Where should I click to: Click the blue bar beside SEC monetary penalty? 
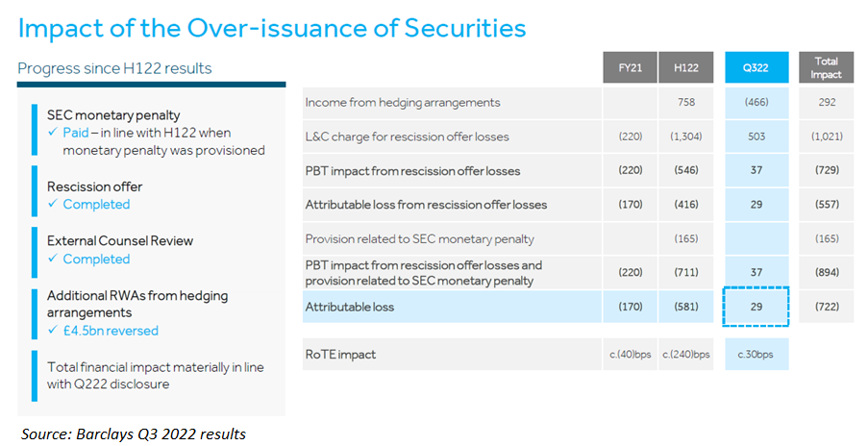(35, 132)
